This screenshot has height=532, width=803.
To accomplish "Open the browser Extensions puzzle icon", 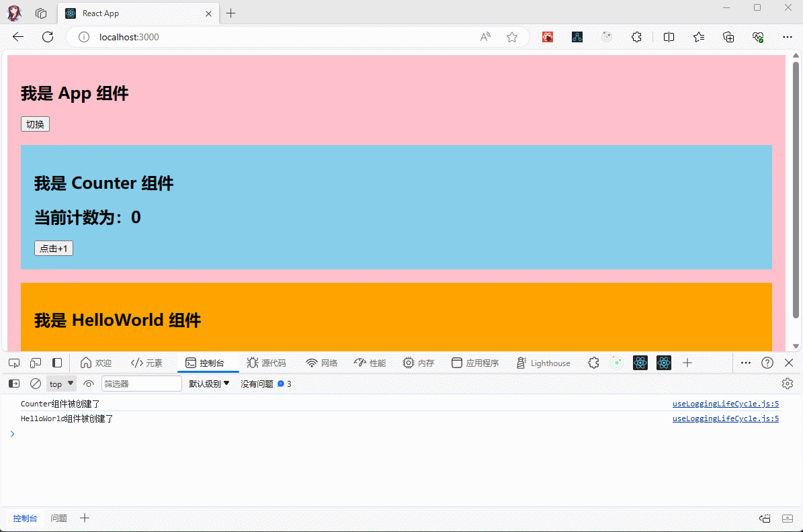I will click(636, 37).
